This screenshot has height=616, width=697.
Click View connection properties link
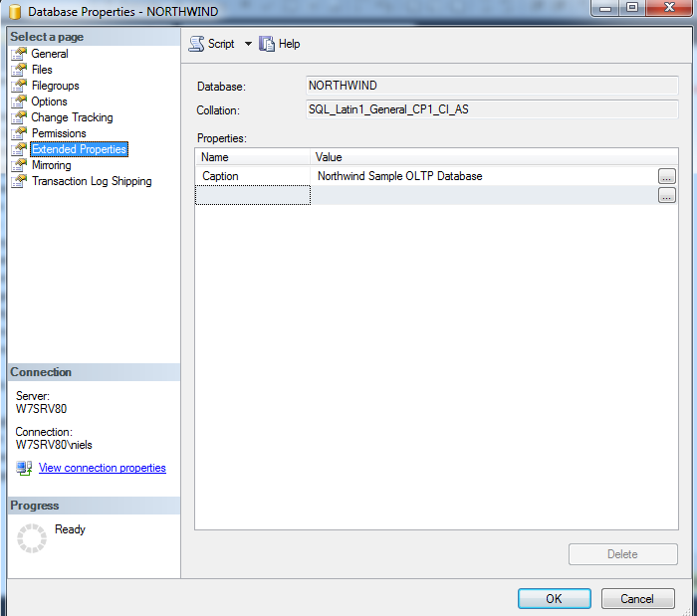[x=103, y=468]
